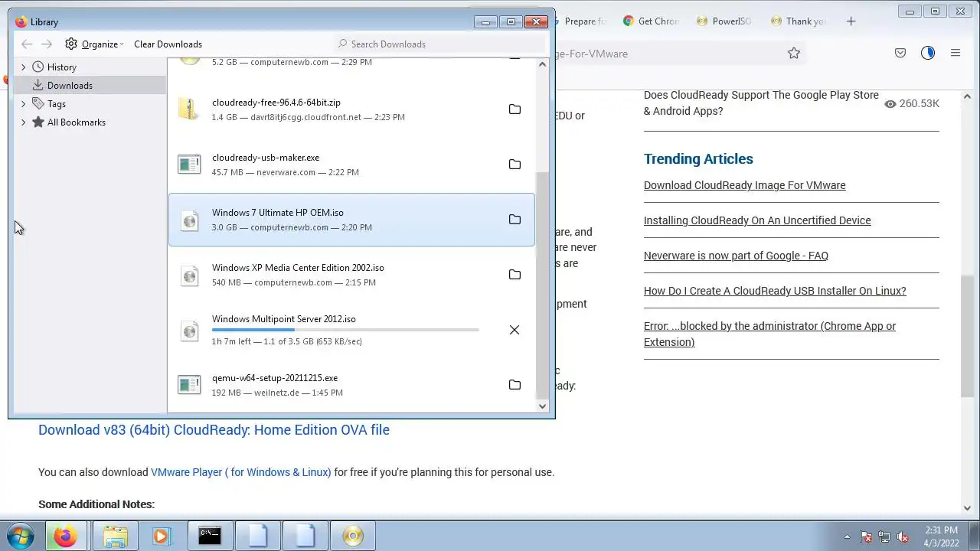Image resolution: width=980 pixels, height=551 pixels.
Task: Open the Windows Start menu orb
Action: tap(21, 536)
